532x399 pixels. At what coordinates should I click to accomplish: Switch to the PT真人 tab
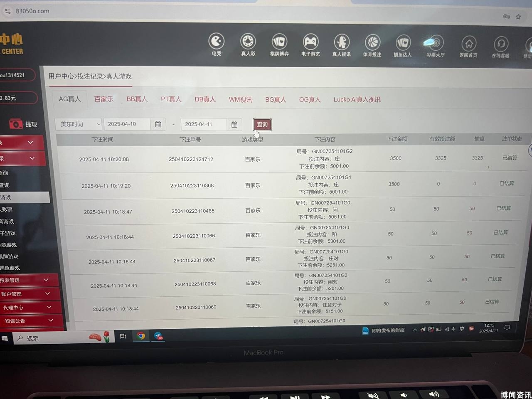[x=171, y=99]
